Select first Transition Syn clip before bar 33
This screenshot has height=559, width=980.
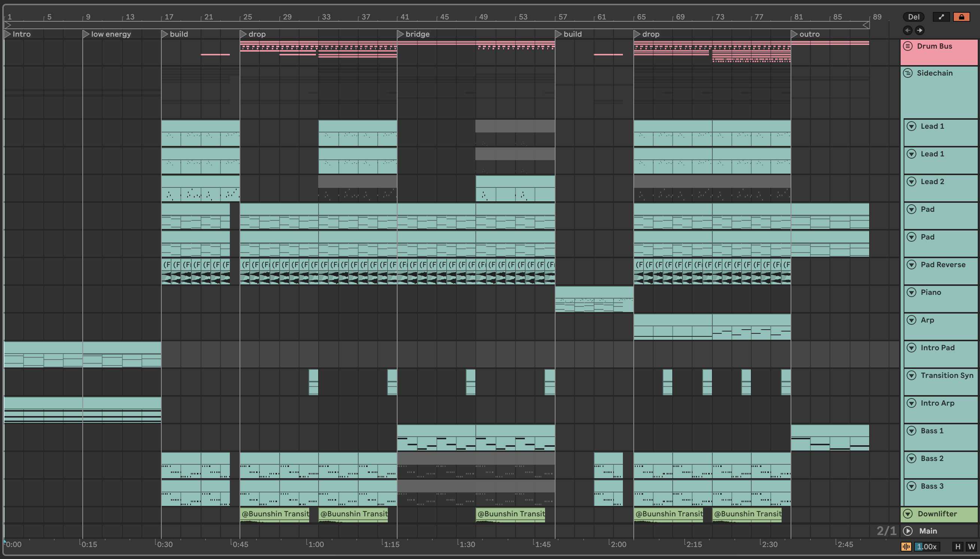pyautogui.click(x=313, y=382)
